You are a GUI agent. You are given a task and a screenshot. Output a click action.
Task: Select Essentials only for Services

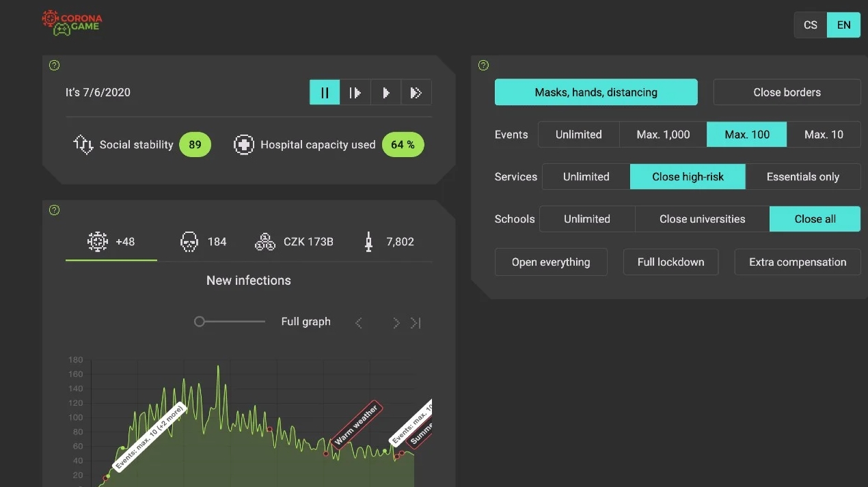[802, 177]
